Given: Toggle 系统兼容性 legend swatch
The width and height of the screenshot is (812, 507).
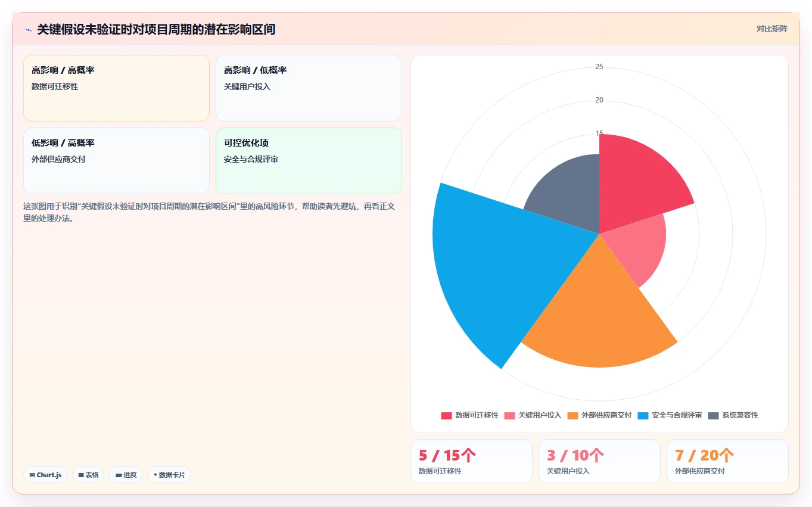Looking at the screenshot, I should [714, 415].
